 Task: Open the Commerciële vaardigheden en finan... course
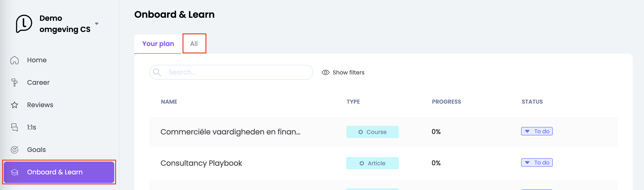tap(230, 132)
